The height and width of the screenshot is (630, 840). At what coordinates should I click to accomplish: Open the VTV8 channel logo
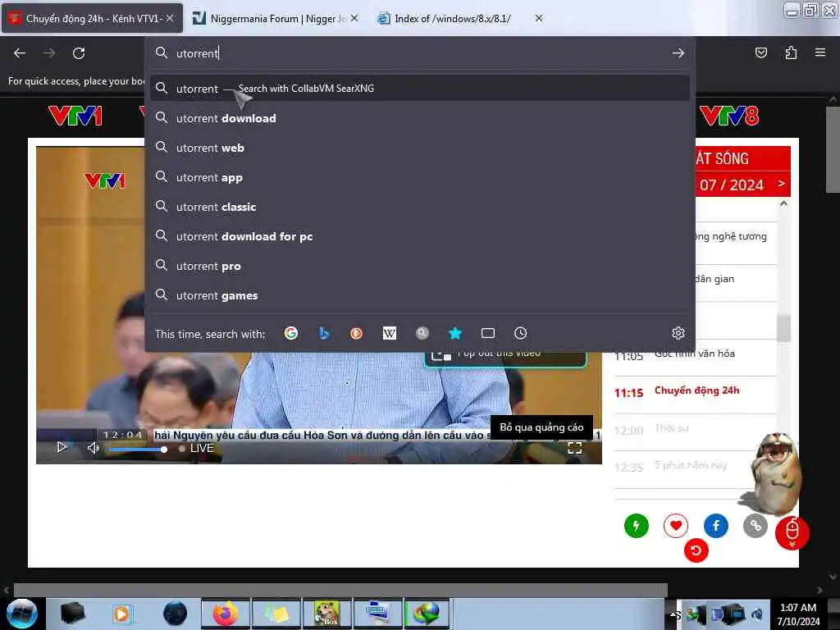[x=729, y=116]
